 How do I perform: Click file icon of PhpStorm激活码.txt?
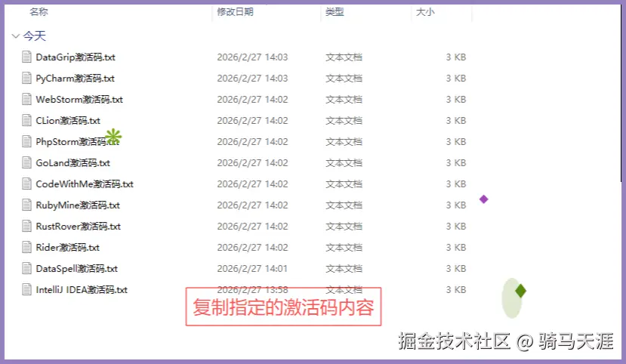26,142
